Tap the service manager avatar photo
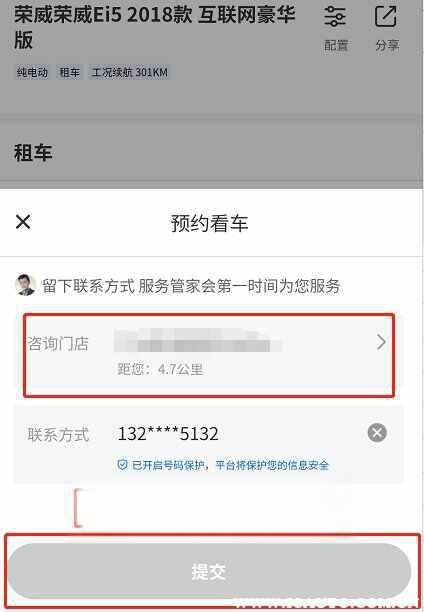Image resolution: width=424 pixels, height=612 pixels. coord(25,285)
